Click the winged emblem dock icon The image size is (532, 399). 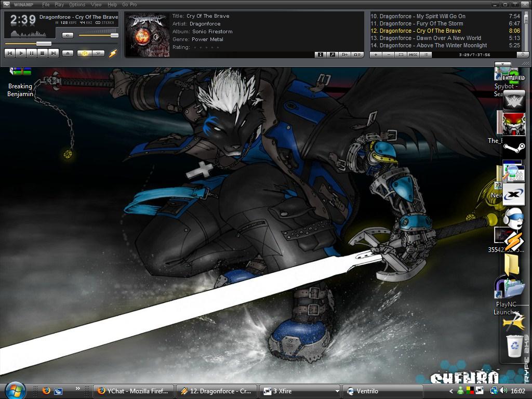[514, 101]
